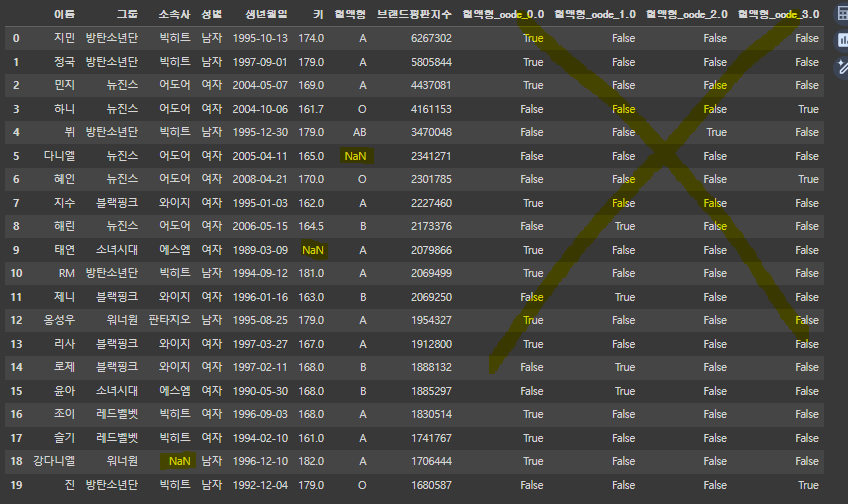Select the name cell 혜인
The height and width of the screenshot is (504, 848).
[64, 179]
